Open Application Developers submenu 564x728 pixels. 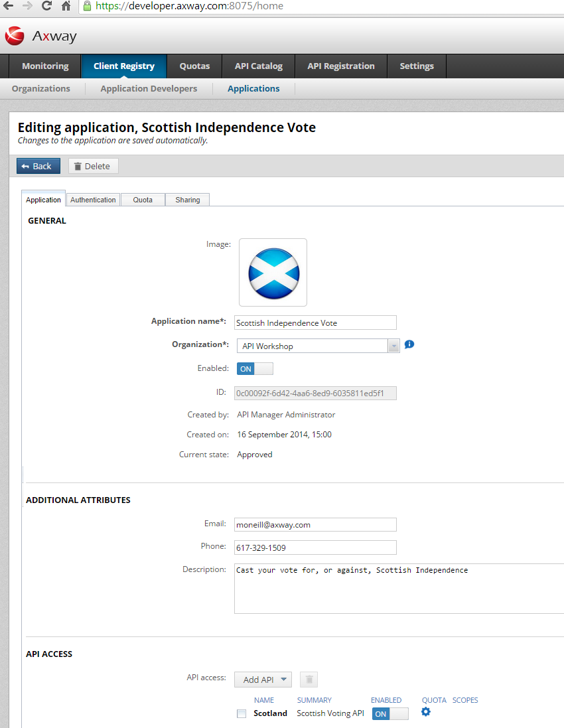(149, 89)
